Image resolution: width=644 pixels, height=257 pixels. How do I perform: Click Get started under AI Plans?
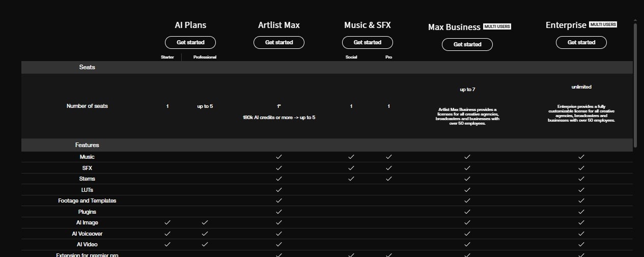point(190,42)
